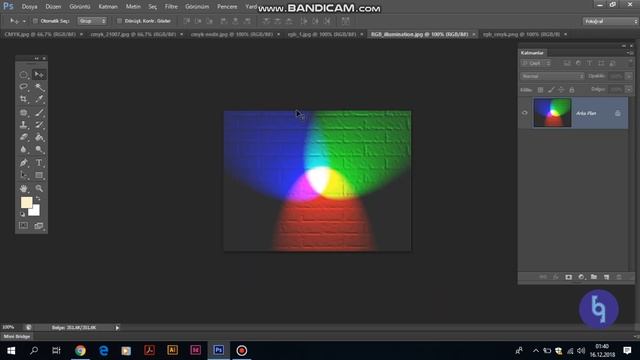Toggle visibility of Arka Plan layer
The width and height of the screenshot is (640, 360).
point(525,113)
